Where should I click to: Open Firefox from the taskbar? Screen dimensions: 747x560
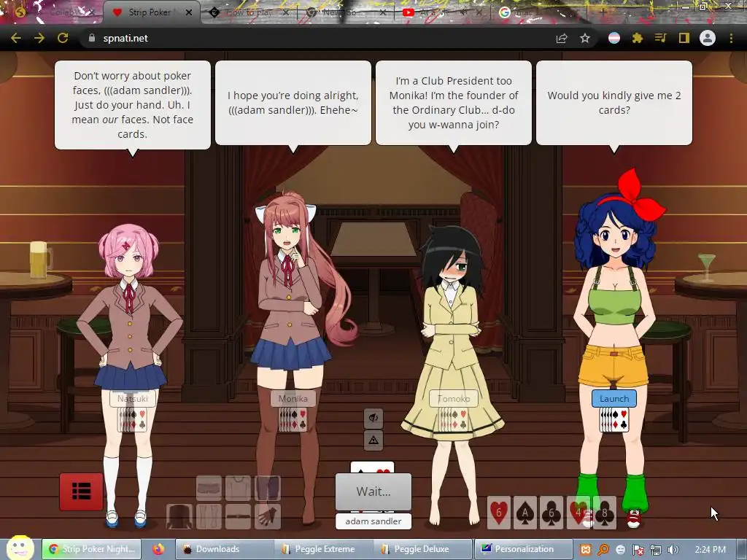158,549
